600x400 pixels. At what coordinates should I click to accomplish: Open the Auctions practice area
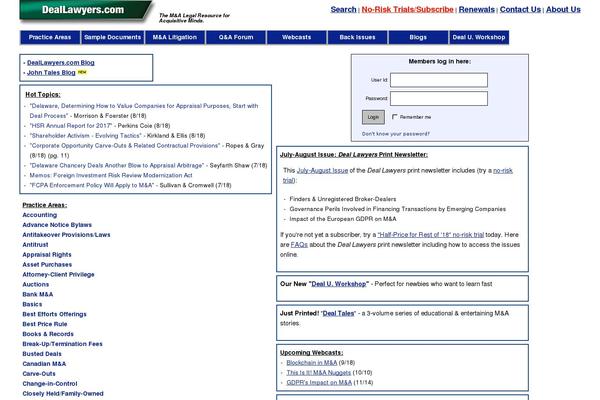[36, 285]
